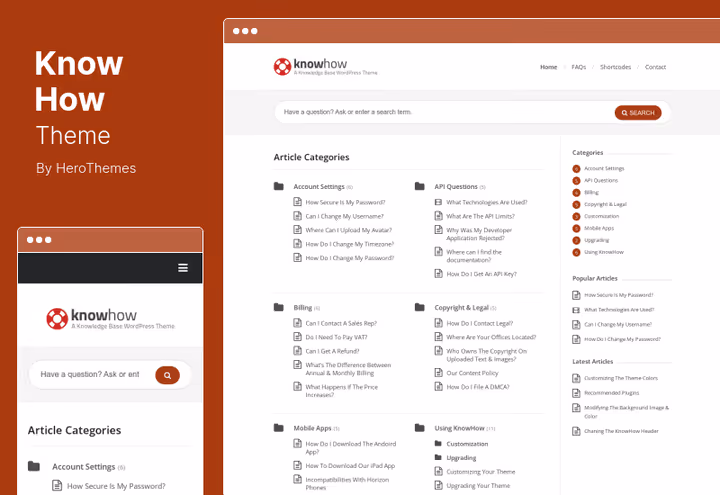Viewport: 720px width, 495px height.
Task: Click the Upgrading subfolder icon under Using KnowHow
Action: 438,457
